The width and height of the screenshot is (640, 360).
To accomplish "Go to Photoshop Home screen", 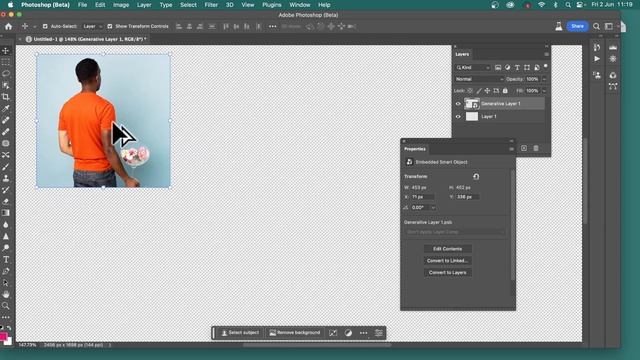I will pyautogui.click(x=9, y=26).
